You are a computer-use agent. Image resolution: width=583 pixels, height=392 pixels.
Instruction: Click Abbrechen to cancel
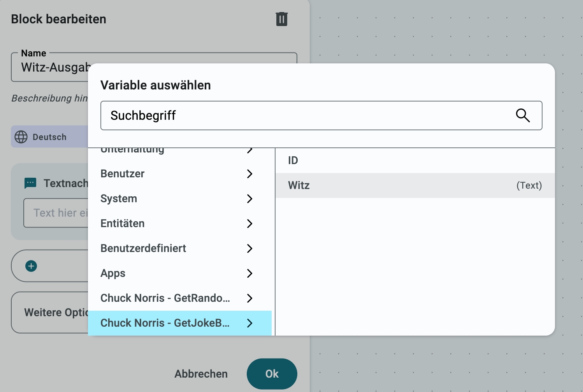click(201, 374)
